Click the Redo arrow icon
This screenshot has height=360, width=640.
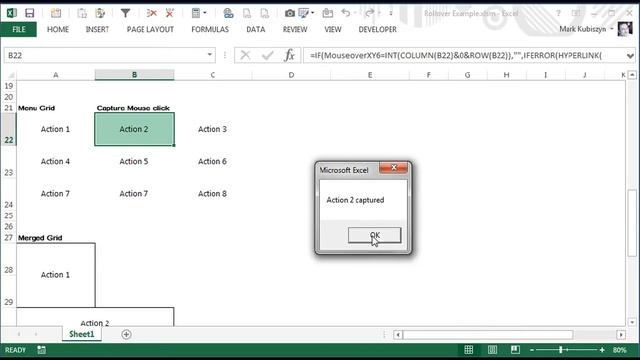click(x=369, y=13)
